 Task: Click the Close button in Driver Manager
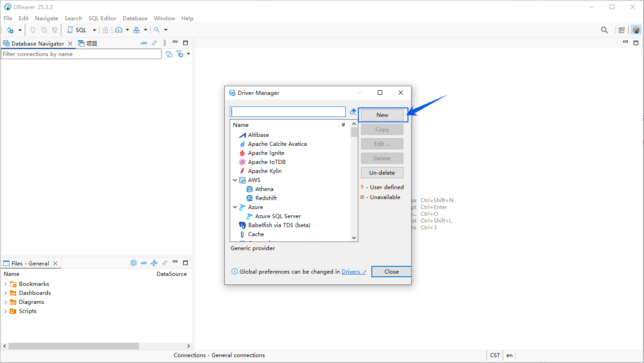[x=392, y=272]
